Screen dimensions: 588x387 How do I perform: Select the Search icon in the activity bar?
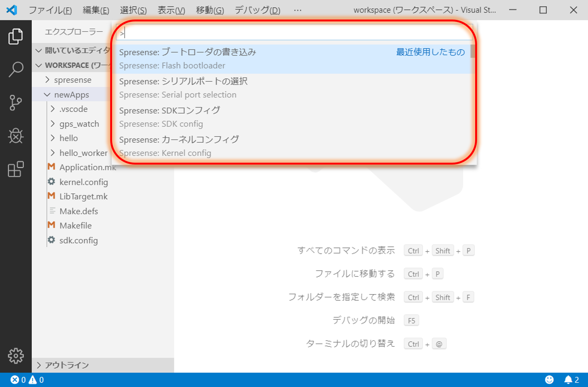coord(16,69)
